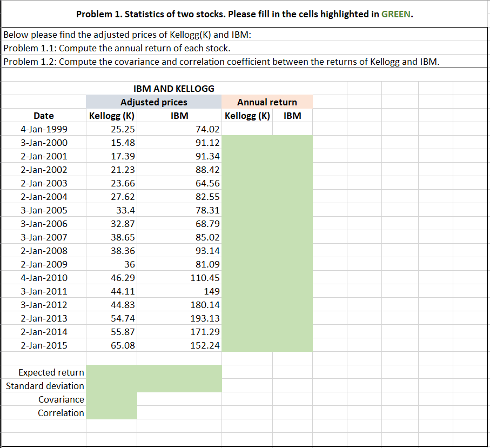Select IBM price 68.79

click(x=179, y=223)
